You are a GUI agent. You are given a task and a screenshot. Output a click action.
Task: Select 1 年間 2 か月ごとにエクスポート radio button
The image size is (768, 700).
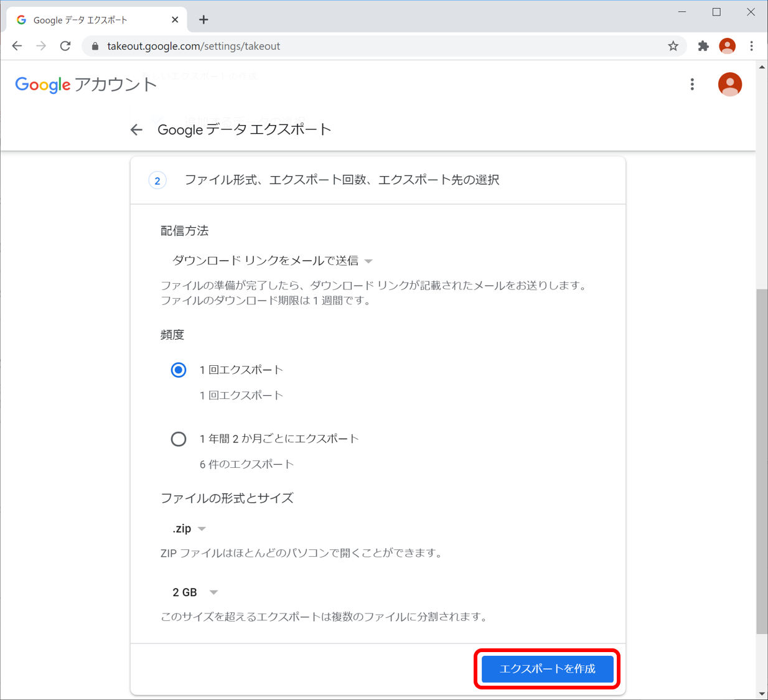179,439
